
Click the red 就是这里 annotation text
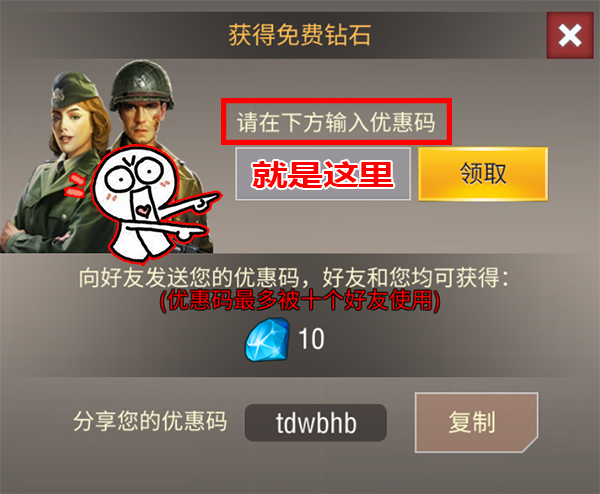coord(323,174)
